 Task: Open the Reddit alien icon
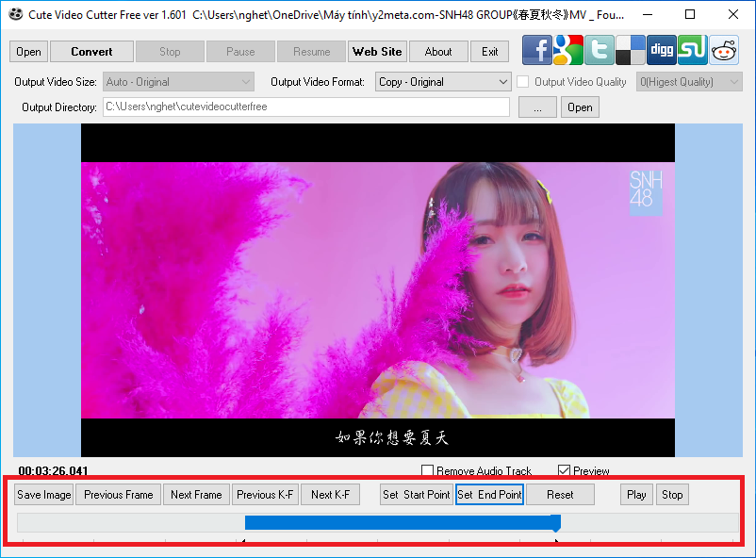click(724, 50)
